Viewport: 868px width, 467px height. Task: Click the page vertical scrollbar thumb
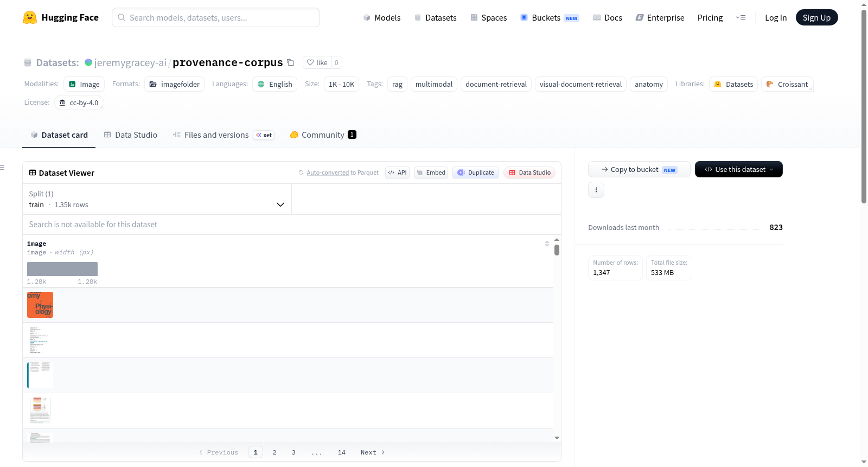point(864,106)
